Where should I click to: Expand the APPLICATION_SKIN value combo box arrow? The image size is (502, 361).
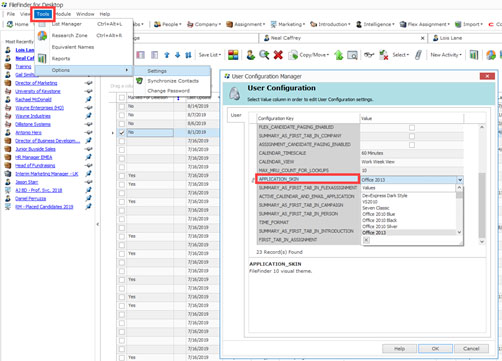460,180
